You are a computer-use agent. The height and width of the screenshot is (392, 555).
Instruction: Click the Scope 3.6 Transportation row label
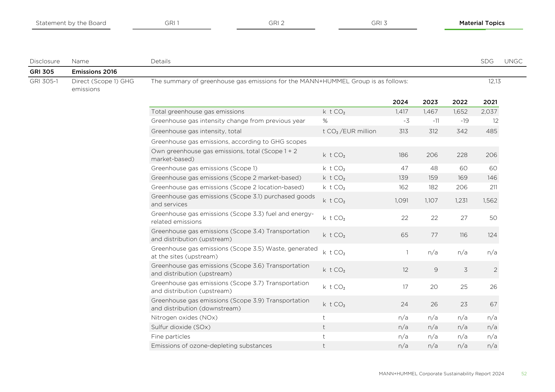(x=230, y=270)
